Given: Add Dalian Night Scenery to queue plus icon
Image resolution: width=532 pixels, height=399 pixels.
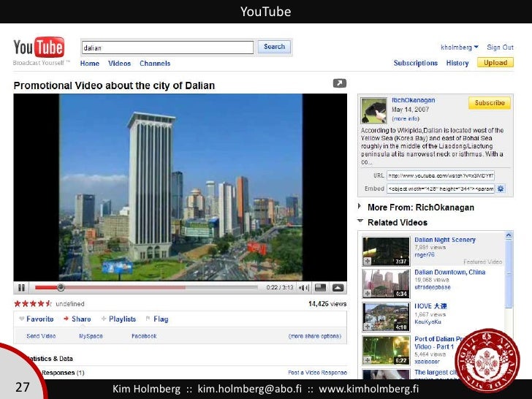Looking at the screenshot, I should pos(367,261).
